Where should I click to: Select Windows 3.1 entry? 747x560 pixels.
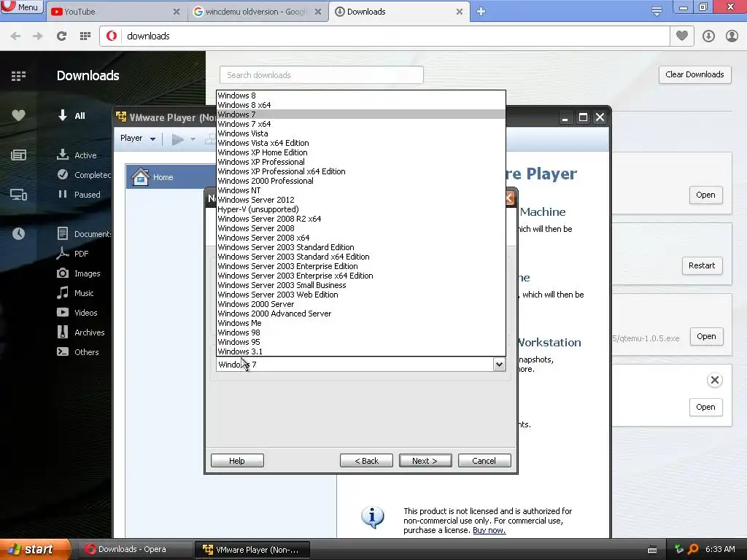pyautogui.click(x=360, y=351)
